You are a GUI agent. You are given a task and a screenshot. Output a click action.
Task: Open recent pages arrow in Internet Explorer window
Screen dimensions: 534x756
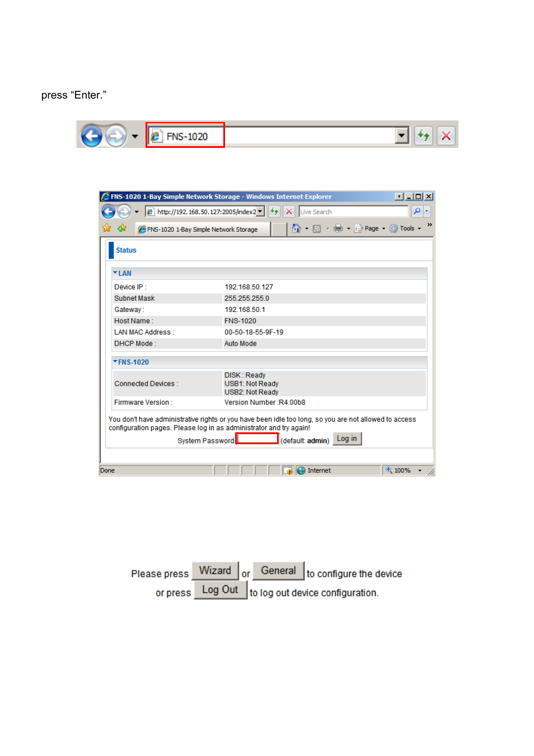[137, 212]
